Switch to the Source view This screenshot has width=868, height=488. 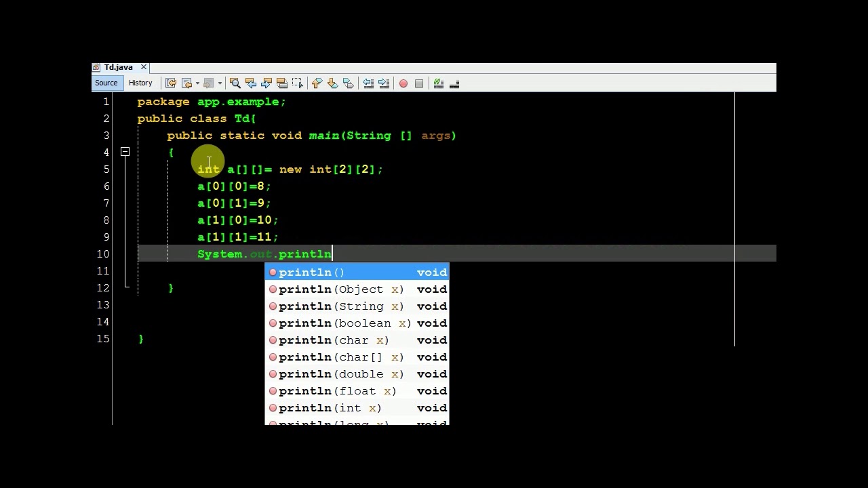(106, 83)
